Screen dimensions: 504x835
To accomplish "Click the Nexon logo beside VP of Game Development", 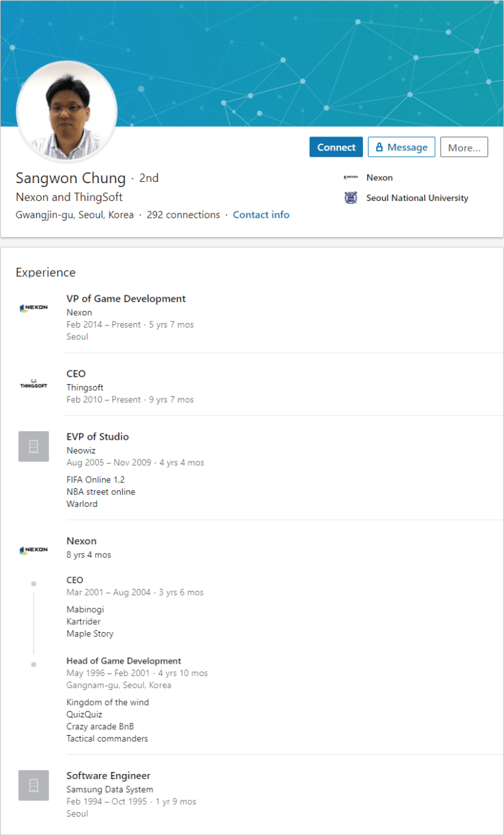I will pyautogui.click(x=33, y=307).
